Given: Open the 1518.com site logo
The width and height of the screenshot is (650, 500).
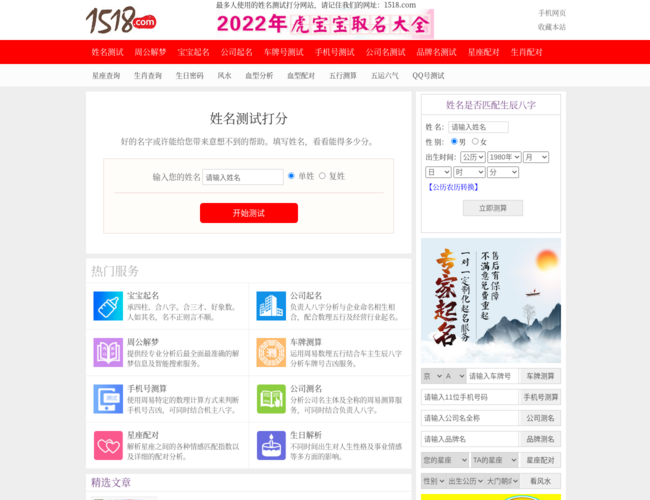Looking at the screenshot, I should pos(121,20).
